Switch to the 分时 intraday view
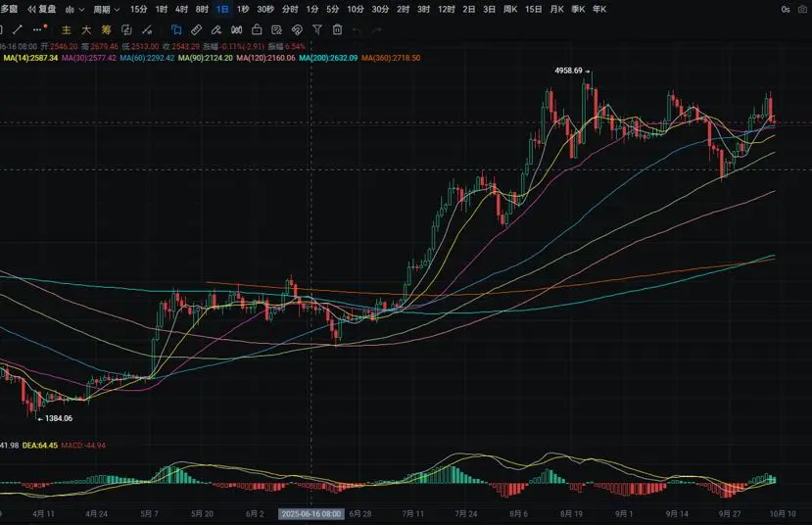Image resolution: width=812 pixels, height=525 pixels. [290, 10]
